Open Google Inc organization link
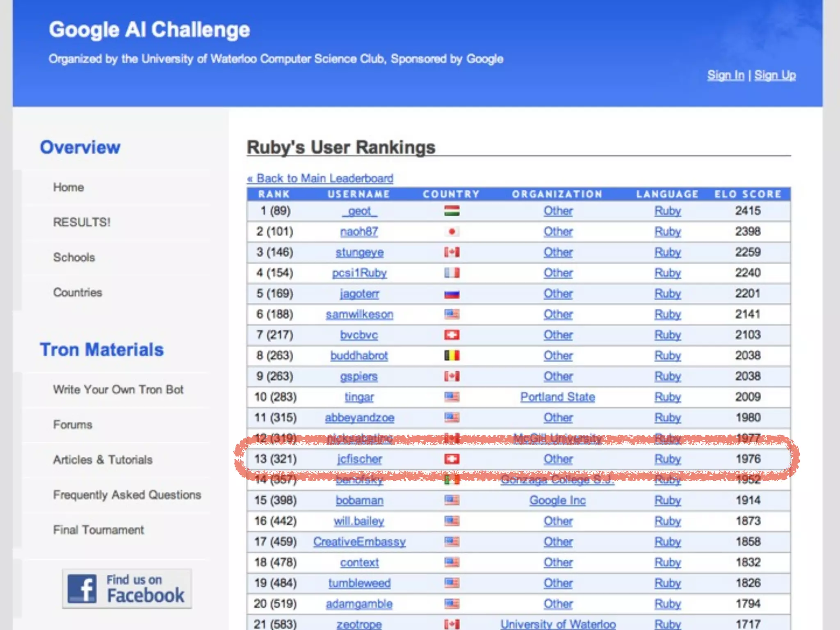The image size is (840, 630). pos(557,500)
